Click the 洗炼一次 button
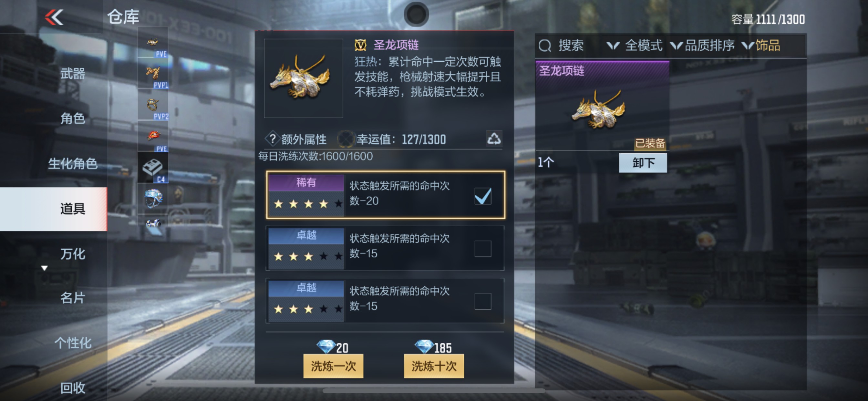 coord(333,365)
